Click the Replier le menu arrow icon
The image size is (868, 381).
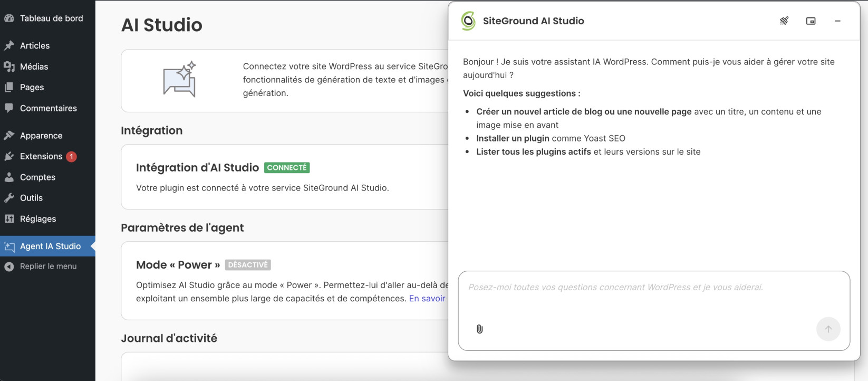pyautogui.click(x=9, y=266)
